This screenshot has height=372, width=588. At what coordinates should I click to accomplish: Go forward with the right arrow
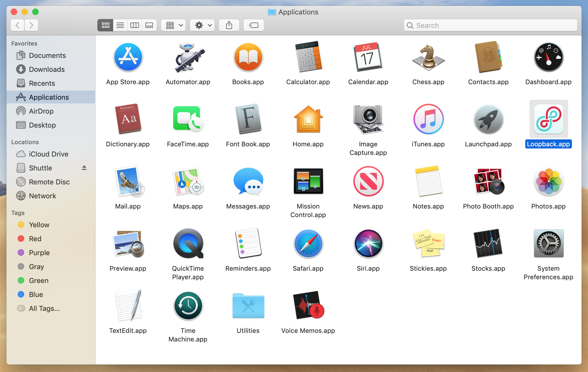tap(31, 25)
